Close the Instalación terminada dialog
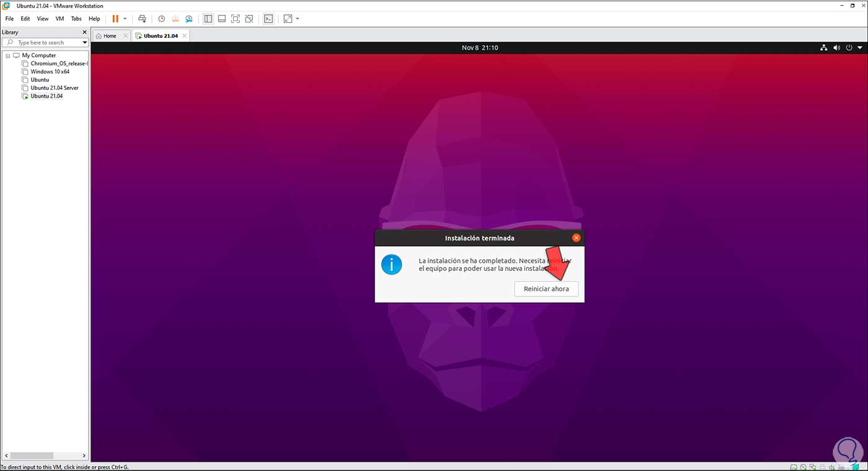The width and height of the screenshot is (868, 471). click(576, 237)
